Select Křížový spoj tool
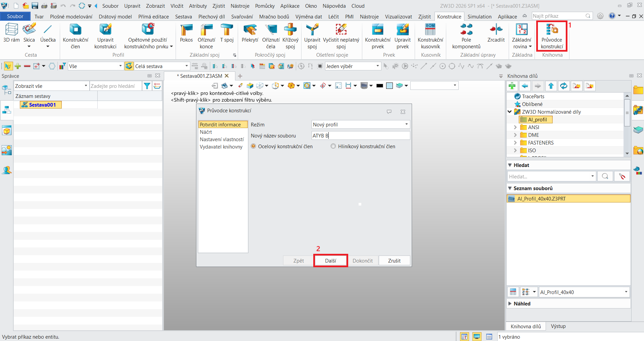This screenshot has width=644, height=341. (290, 36)
